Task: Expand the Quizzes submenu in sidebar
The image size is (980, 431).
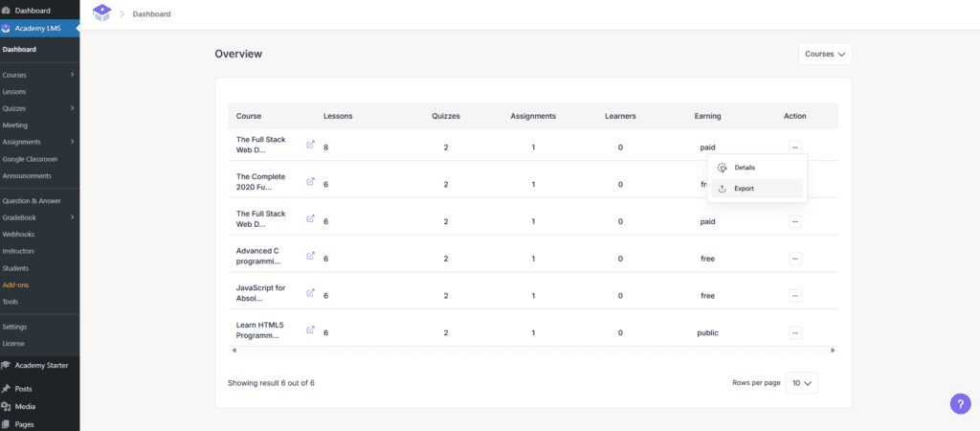Action: (x=72, y=108)
